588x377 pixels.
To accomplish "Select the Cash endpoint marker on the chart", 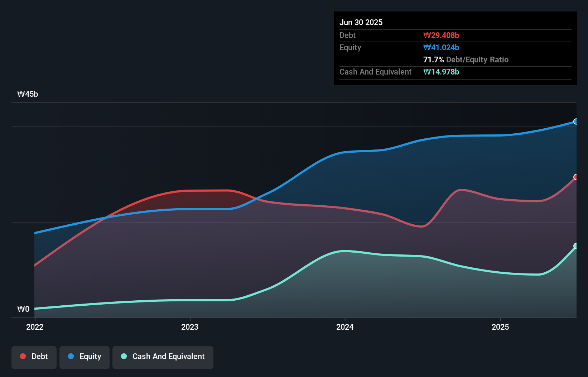I will tap(576, 246).
